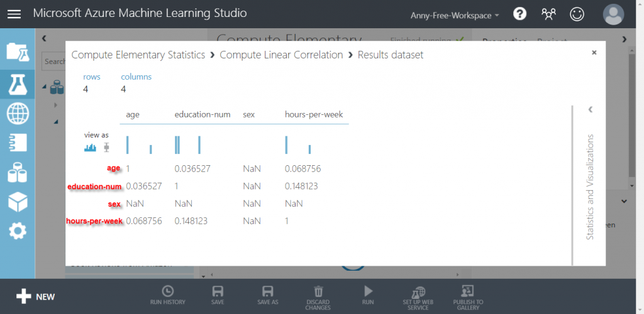644x314 pixels.
Task: Open the Web Services globe icon
Action: pyautogui.click(x=18, y=114)
